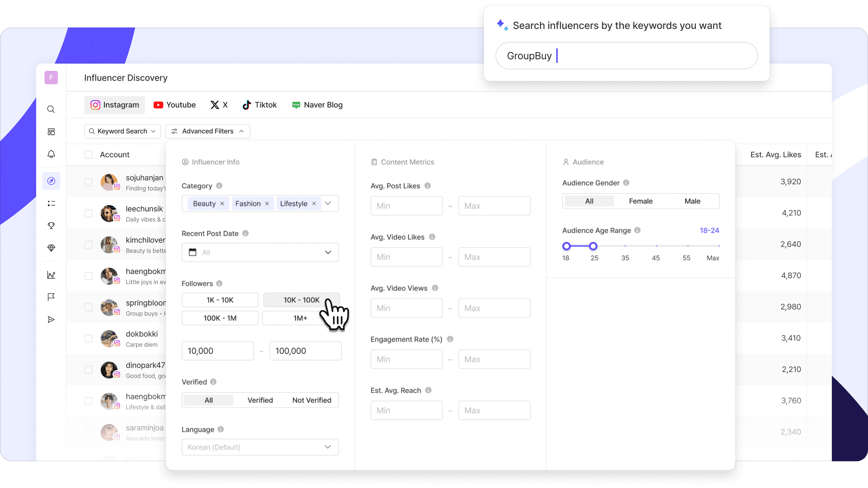Remove the Beauty category tag
The height and width of the screenshot is (488, 868).
222,204
